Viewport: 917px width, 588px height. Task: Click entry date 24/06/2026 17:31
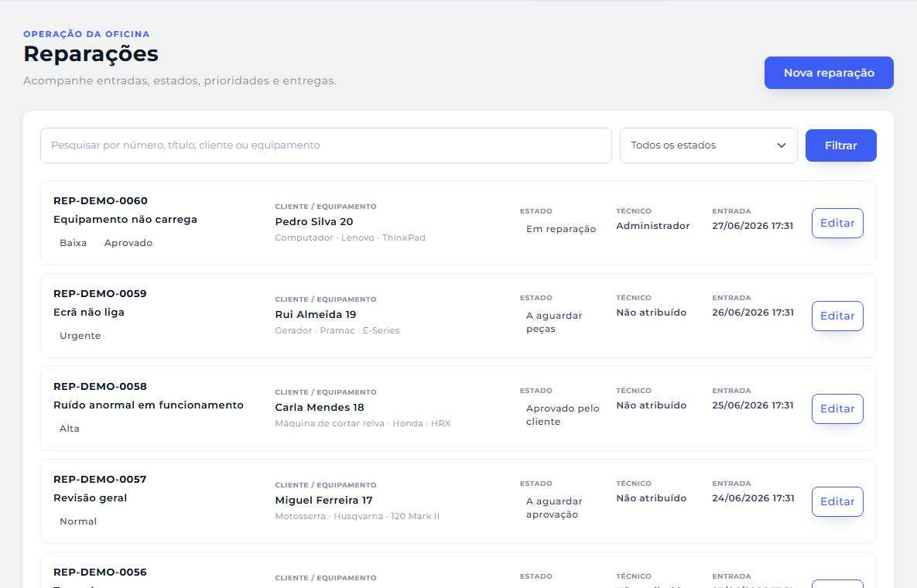tap(753, 498)
